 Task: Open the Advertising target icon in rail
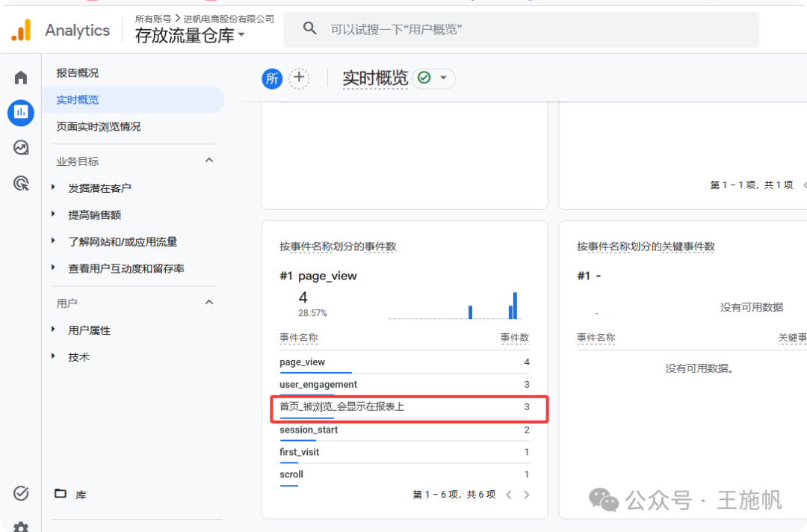21,183
